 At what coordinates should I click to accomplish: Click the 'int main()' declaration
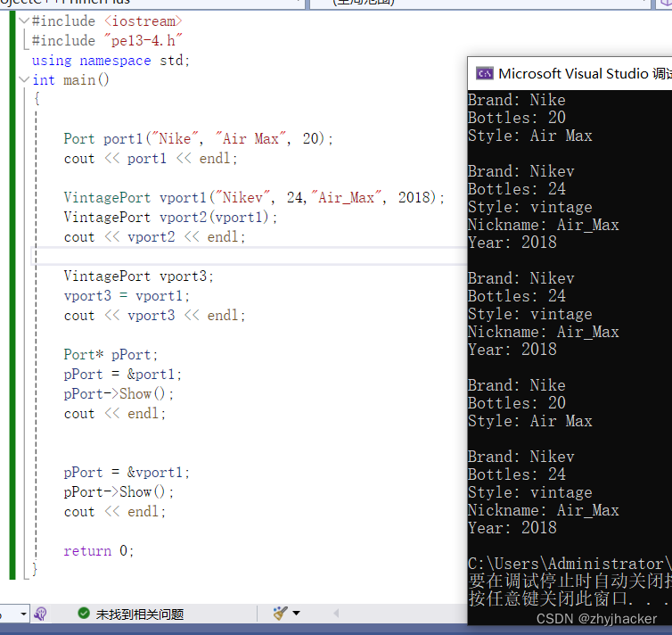click(x=70, y=80)
